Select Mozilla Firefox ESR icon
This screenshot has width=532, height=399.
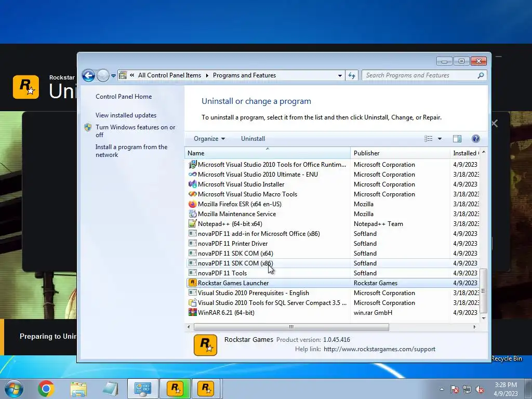[x=192, y=204]
